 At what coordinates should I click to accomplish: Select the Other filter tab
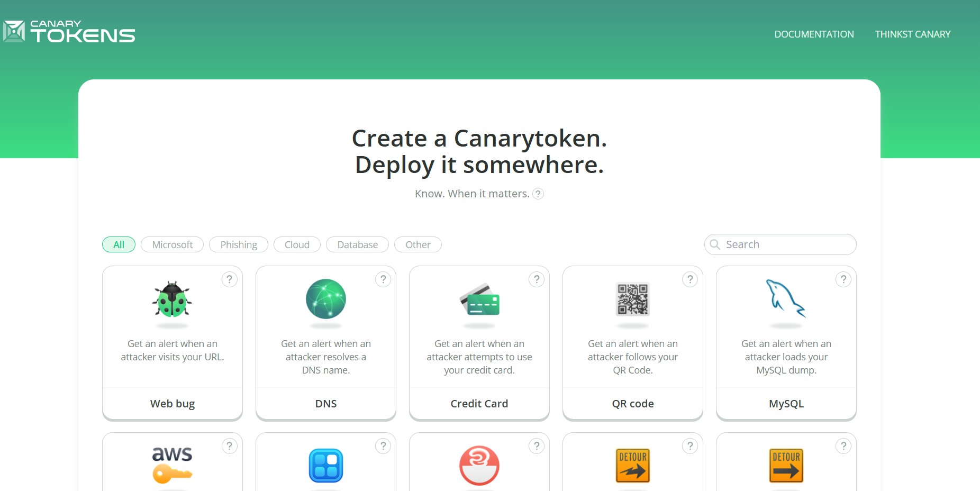(x=418, y=244)
